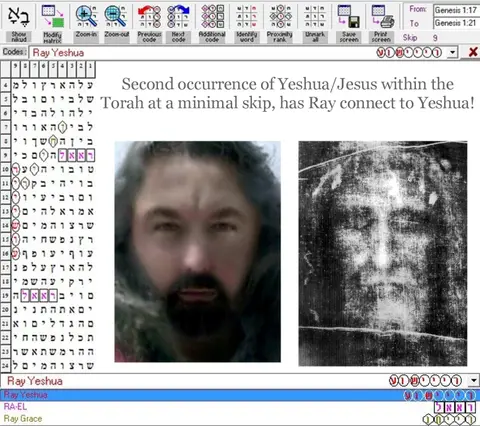The height and width of the screenshot is (426, 480).
Task: Click the Unmark all label button
Action: 315,37
